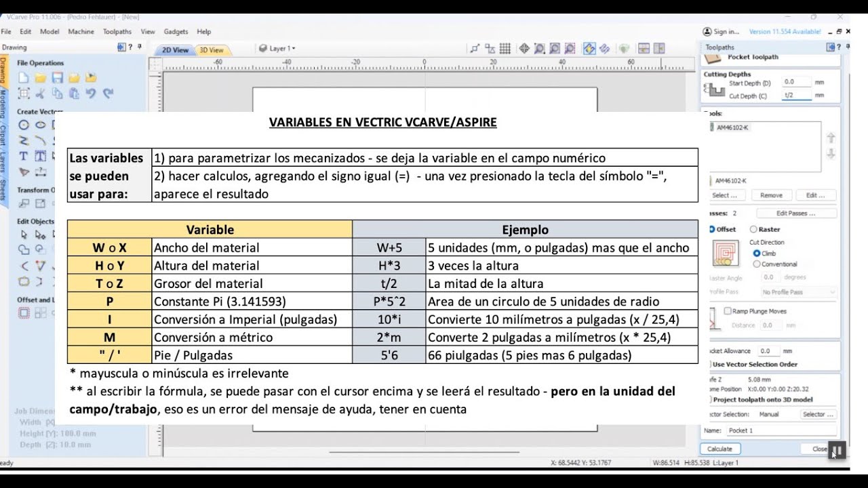Open the Model menu
The height and width of the screenshot is (488, 868).
50,31
